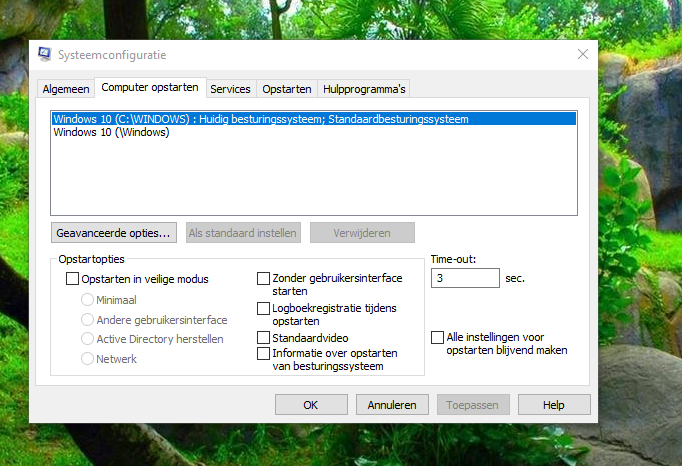Screen dimensions: 682x466
Task: Click the Als standaard instellen button
Action: click(243, 233)
